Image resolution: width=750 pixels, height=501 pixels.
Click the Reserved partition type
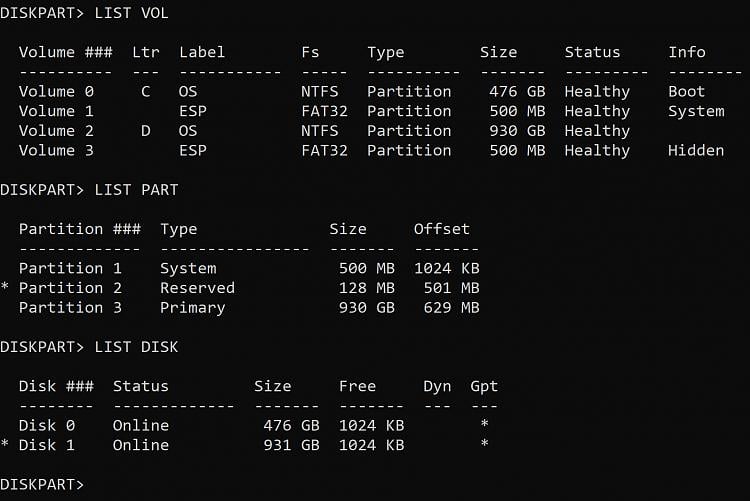197,288
